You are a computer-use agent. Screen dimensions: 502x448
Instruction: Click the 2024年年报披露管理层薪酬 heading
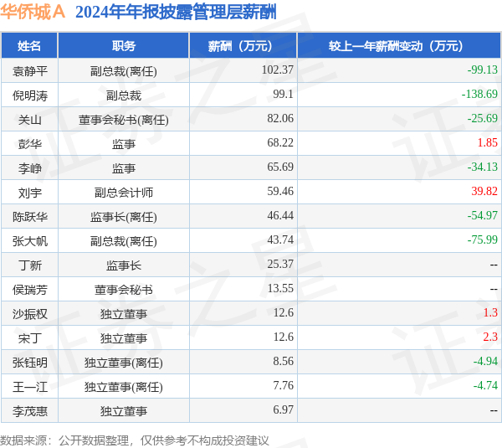[176, 13]
